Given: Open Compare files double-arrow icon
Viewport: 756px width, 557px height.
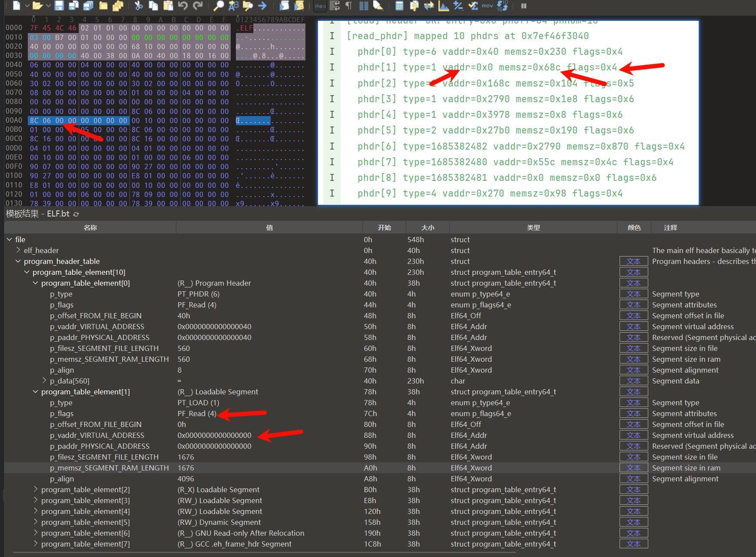Looking at the screenshot, I should click(x=429, y=6).
